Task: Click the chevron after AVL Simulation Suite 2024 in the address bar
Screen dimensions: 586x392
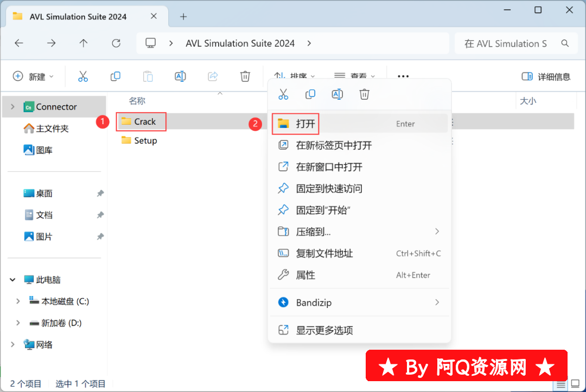Action: coord(309,43)
